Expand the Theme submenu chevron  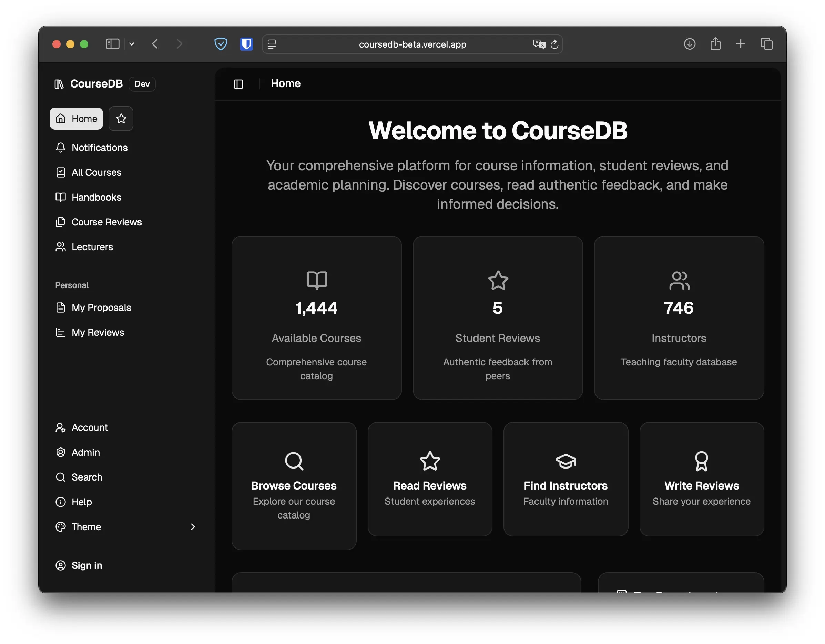193,527
